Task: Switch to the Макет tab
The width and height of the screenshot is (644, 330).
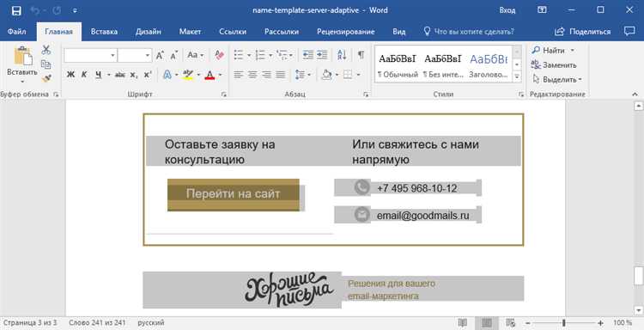Action: [x=190, y=32]
